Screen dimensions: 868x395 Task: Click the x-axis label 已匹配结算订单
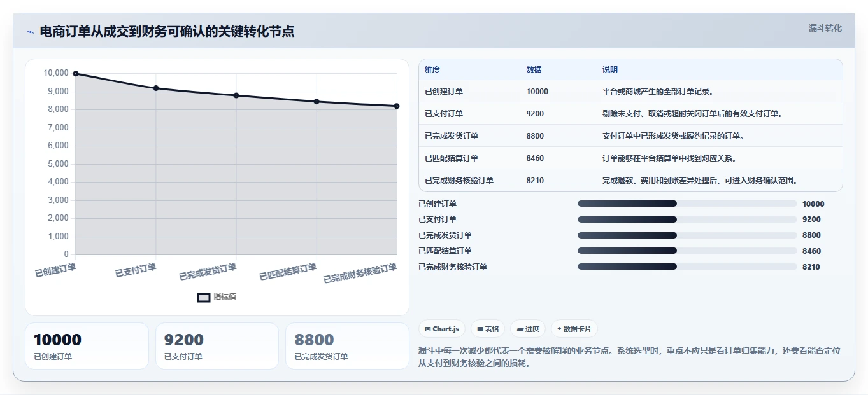288,272
